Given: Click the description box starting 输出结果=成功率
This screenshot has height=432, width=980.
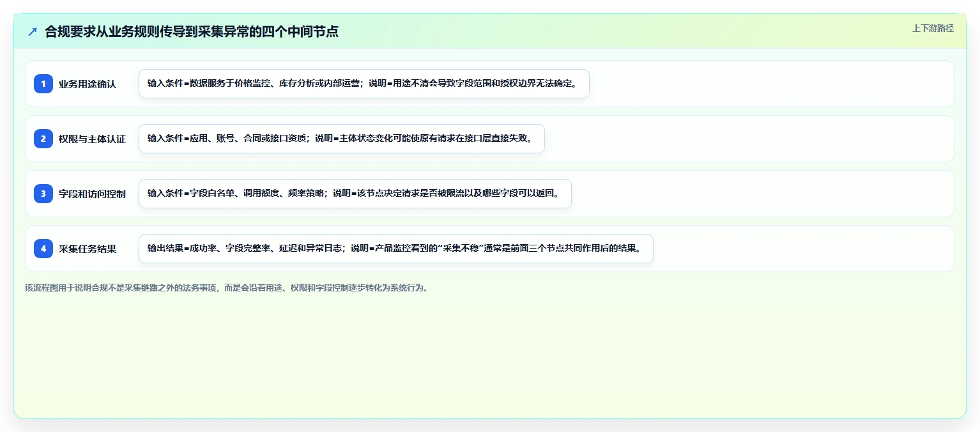Looking at the screenshot, I should tap(395, 249).
